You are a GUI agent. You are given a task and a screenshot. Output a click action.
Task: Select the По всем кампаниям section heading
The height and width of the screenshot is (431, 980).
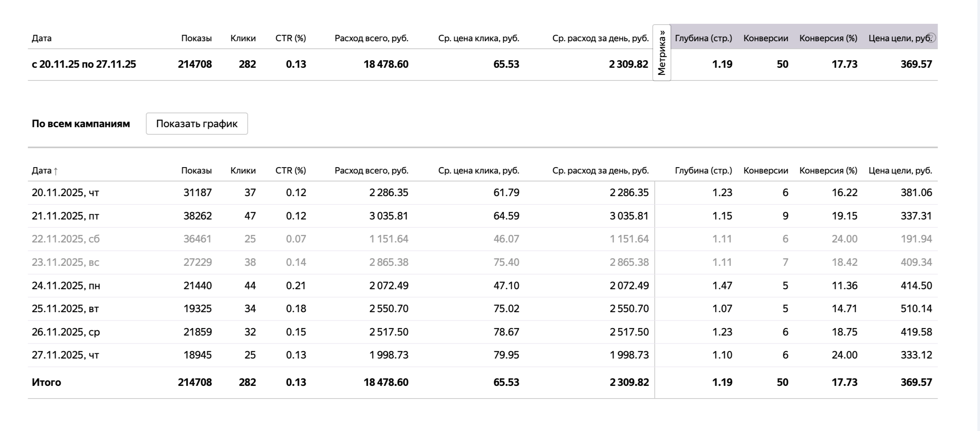[x=81, y=123]
